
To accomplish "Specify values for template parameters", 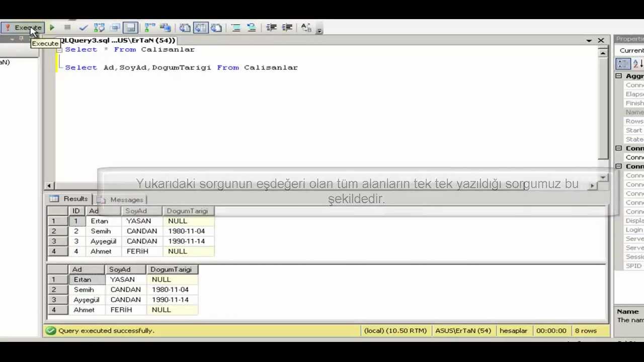I will click(306, 28).
